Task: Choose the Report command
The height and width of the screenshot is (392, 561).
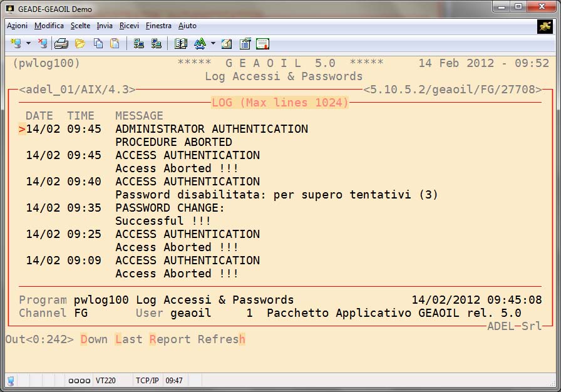Action: pos(170,339)
